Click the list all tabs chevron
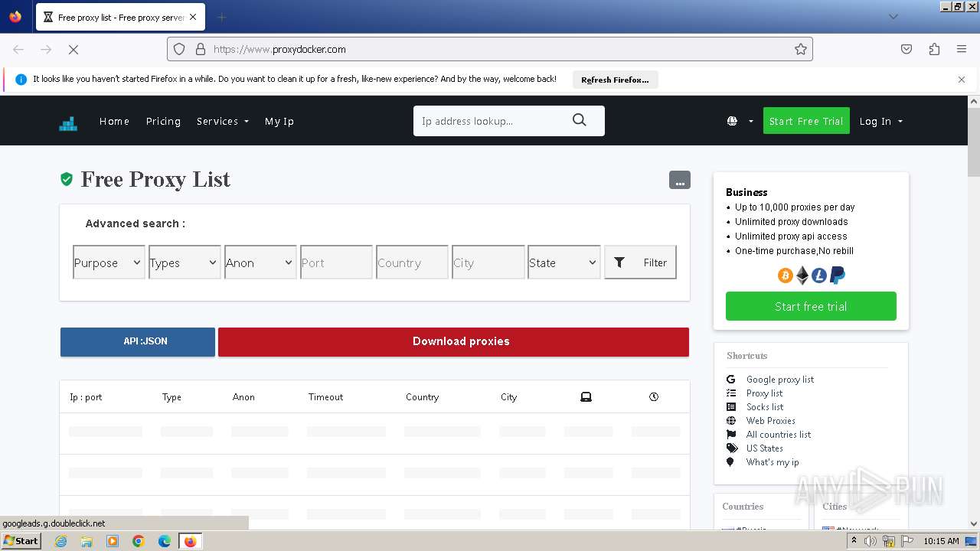The image size is (980, 551). pyautogui.click(x=893, y=17)
